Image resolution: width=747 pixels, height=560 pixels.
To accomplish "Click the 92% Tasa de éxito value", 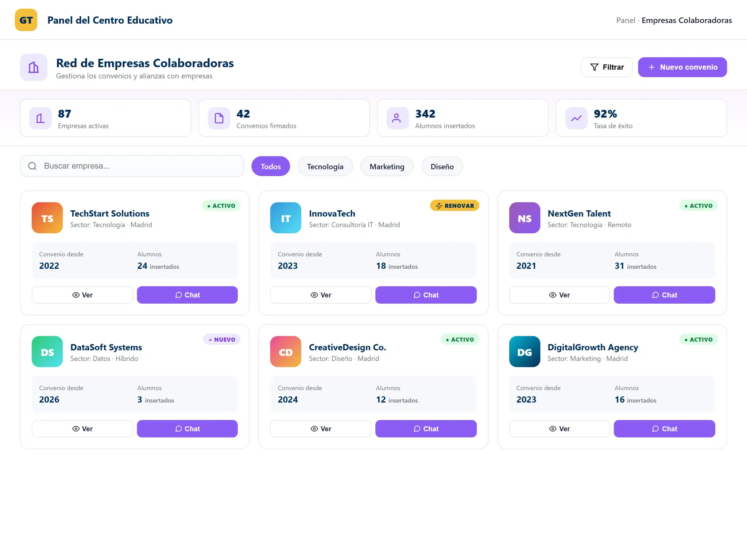I will (x=605, y=114).
